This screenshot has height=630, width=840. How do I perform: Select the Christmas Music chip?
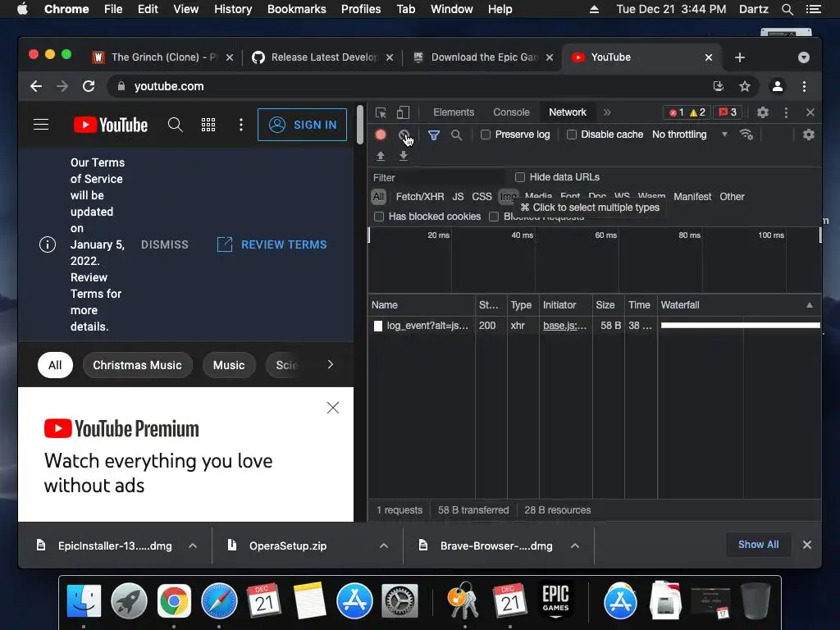137,365
